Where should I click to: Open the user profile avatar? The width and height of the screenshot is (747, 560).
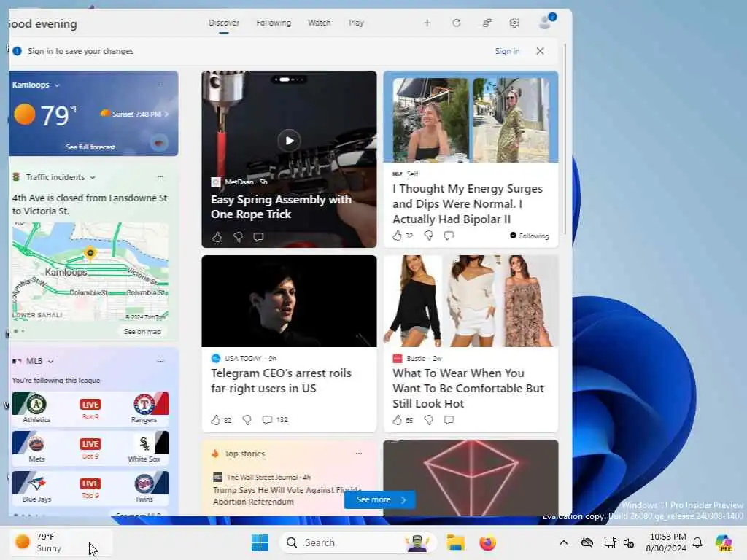pos(545,22)
